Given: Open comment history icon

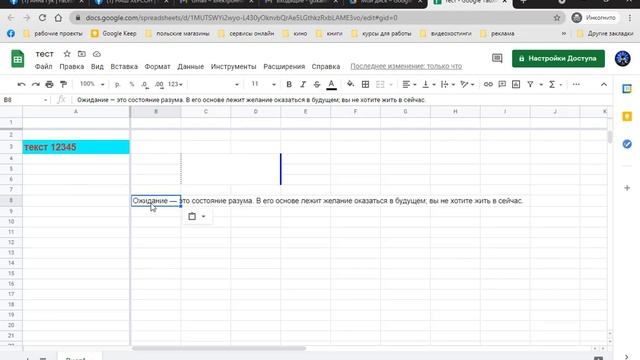Looking at the screenshot, I should (x=497, y=58).
